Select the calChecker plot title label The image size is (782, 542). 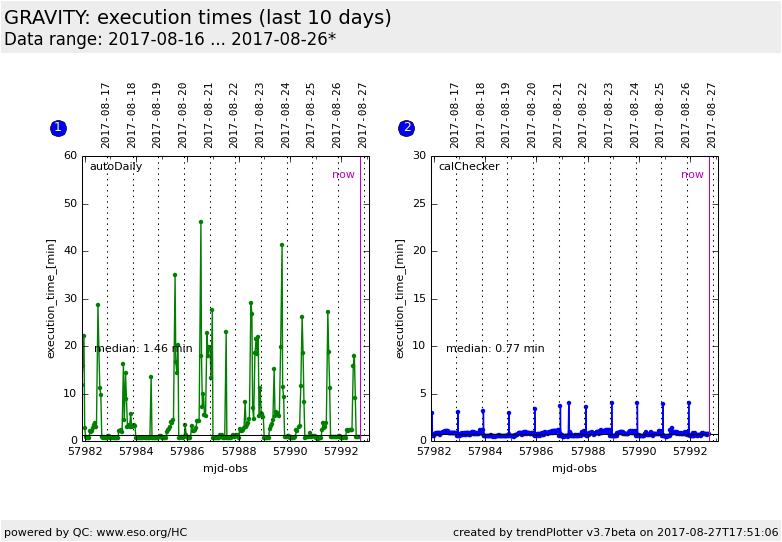tap(468, 167)
